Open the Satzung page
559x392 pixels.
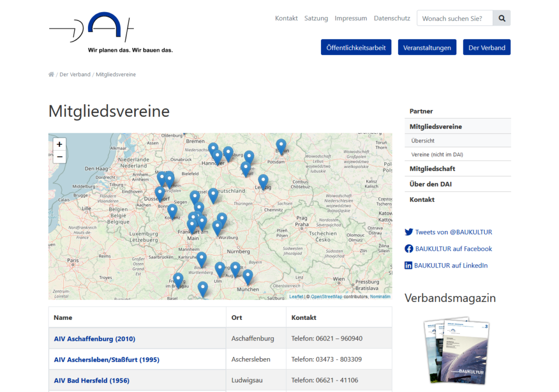pyautogui.click(x=316, y=18)
